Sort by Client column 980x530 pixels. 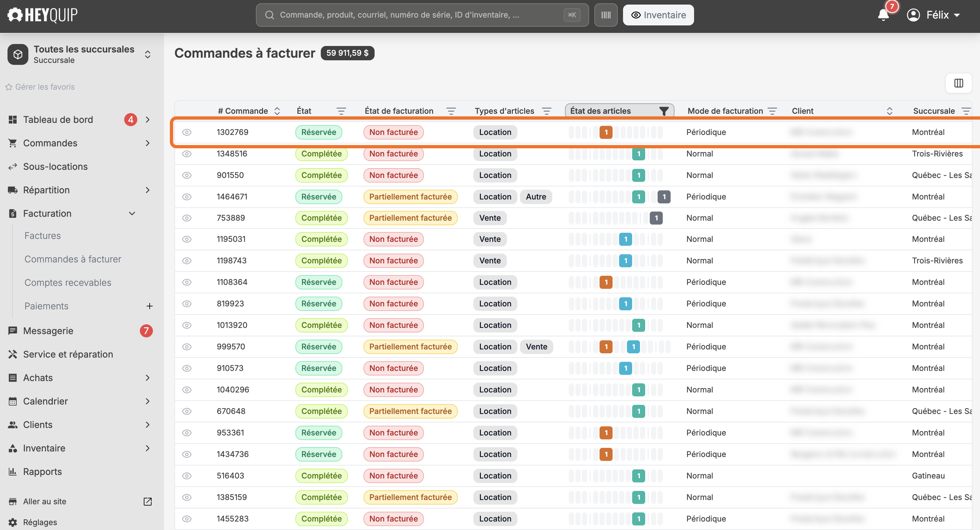pos(889,111)
